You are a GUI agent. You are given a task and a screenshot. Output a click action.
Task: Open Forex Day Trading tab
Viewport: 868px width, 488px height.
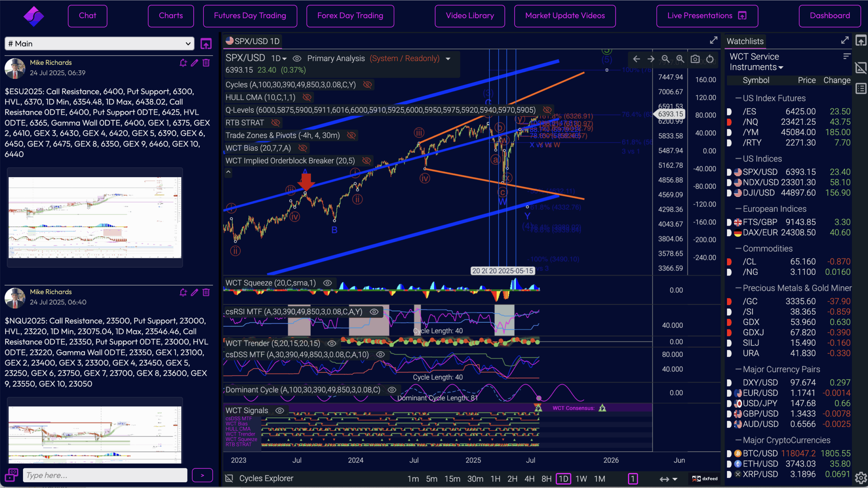[350, 16]
